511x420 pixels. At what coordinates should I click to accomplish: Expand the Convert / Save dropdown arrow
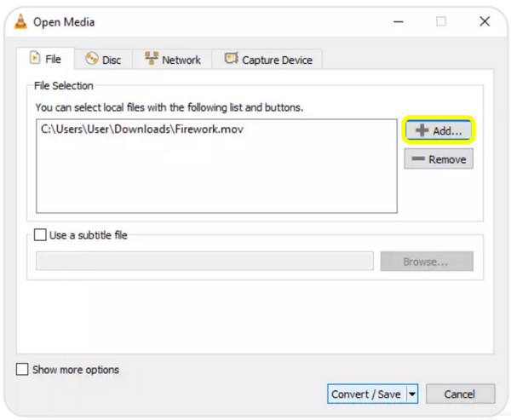412,394
